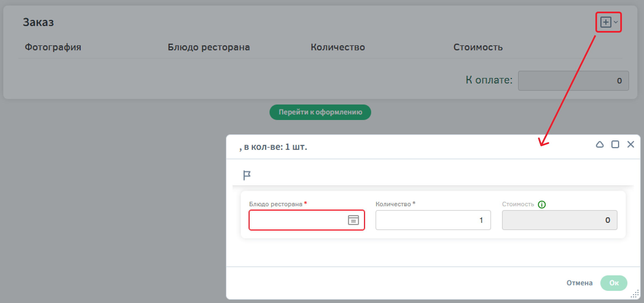The height and width of the screenshot is (303, 644).
Task: Click the Блюдо ресторана column header
Action: point(209,47)
